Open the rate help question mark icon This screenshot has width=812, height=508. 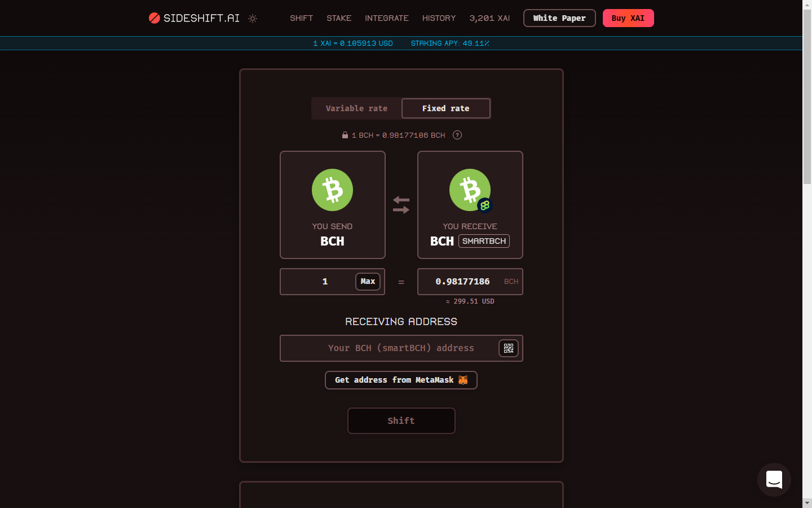click(457, 135)
